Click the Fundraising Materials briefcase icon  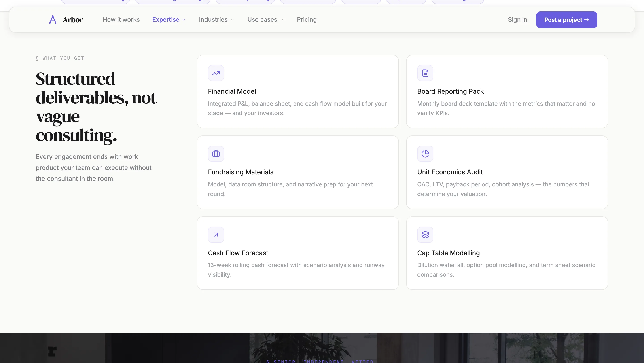(x=216, y=154)
